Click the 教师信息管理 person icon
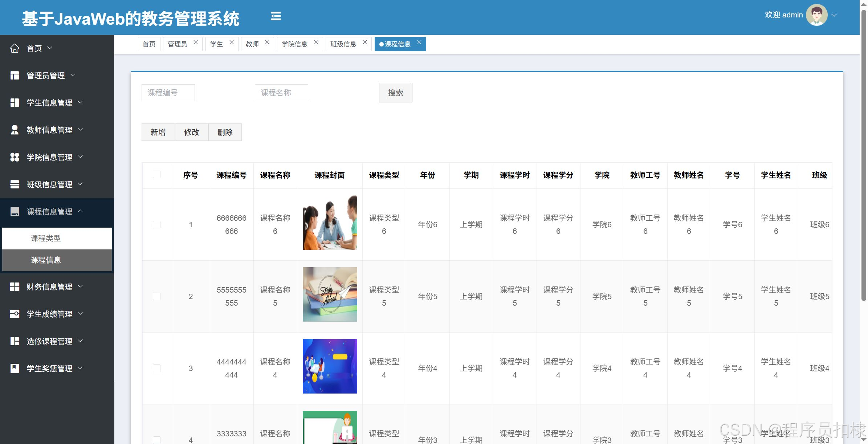 [15, 130]
